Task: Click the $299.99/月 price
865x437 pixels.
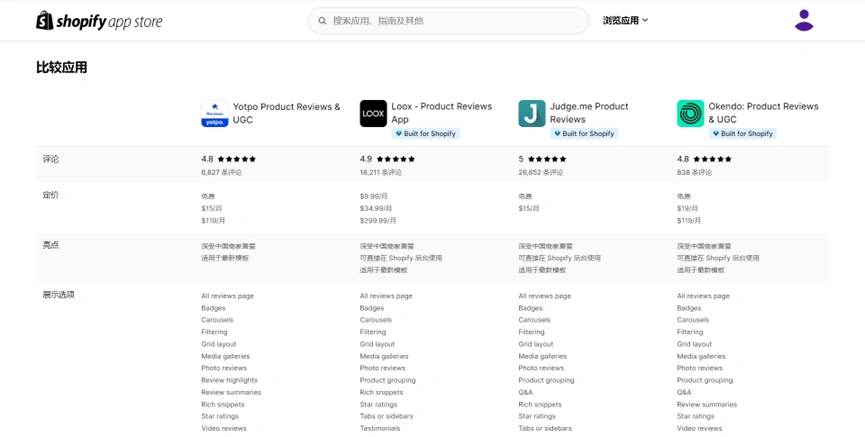Action: tap(378, 221)
